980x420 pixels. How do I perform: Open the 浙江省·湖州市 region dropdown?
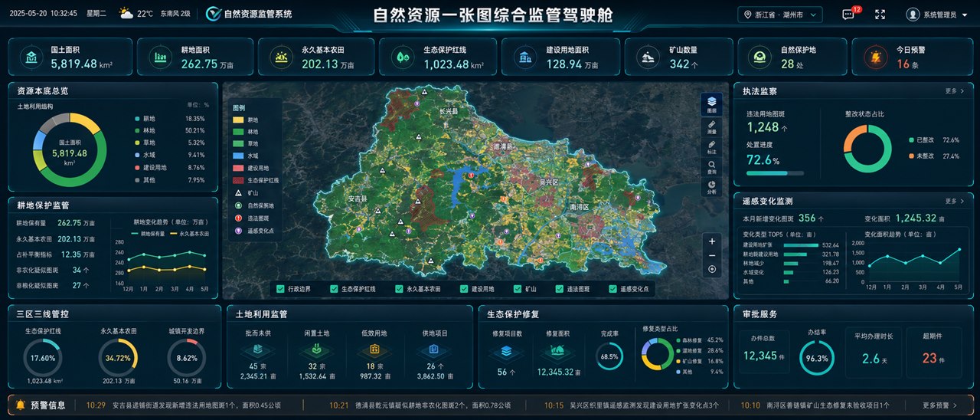pos(780,15)
